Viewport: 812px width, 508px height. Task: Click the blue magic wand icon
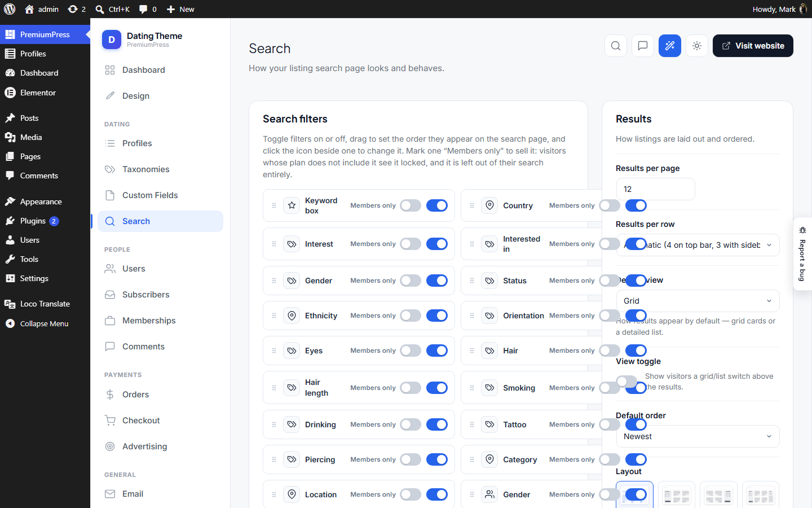point(670,46)
